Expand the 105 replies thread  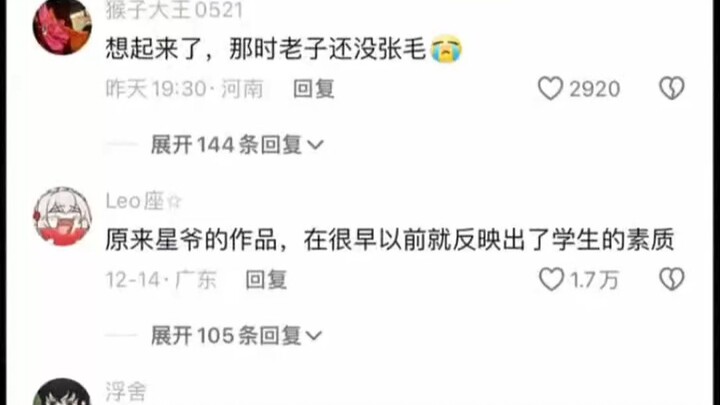pos(236,336)
